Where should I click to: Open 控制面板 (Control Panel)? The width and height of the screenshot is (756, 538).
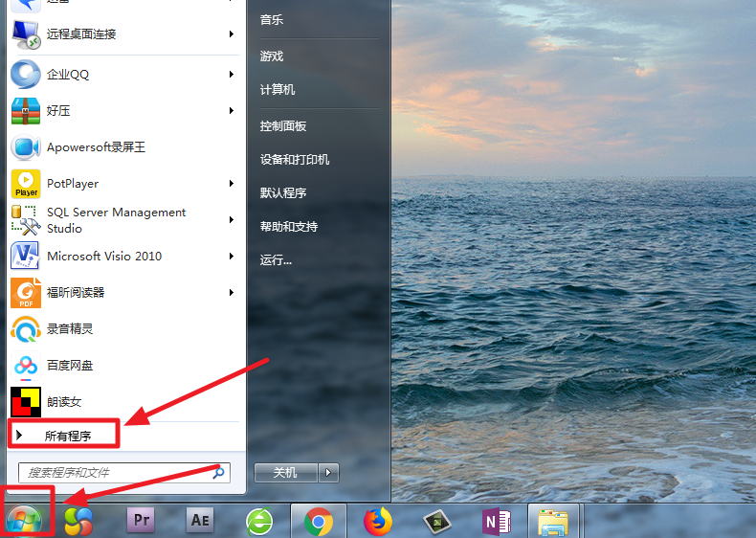[283, 126]
